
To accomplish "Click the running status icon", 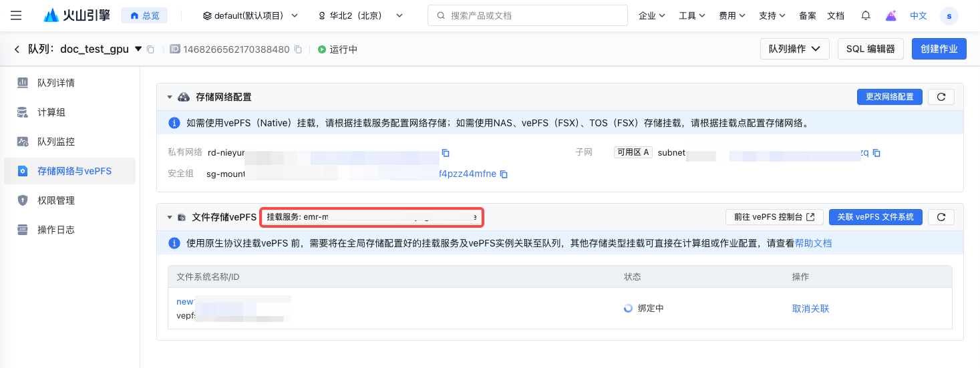I will tap(322, 49).
